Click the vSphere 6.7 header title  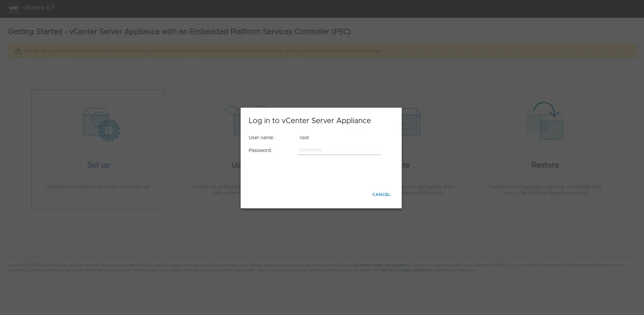[38, 7]
